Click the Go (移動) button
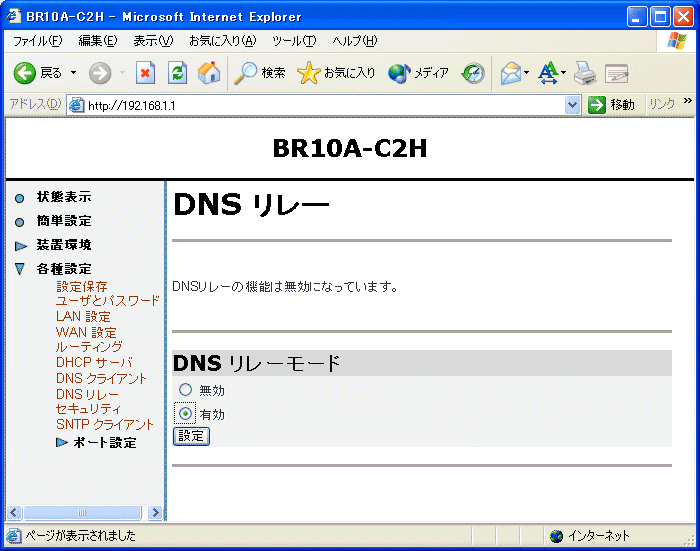 pyautogui.click(x=611, y=105)
